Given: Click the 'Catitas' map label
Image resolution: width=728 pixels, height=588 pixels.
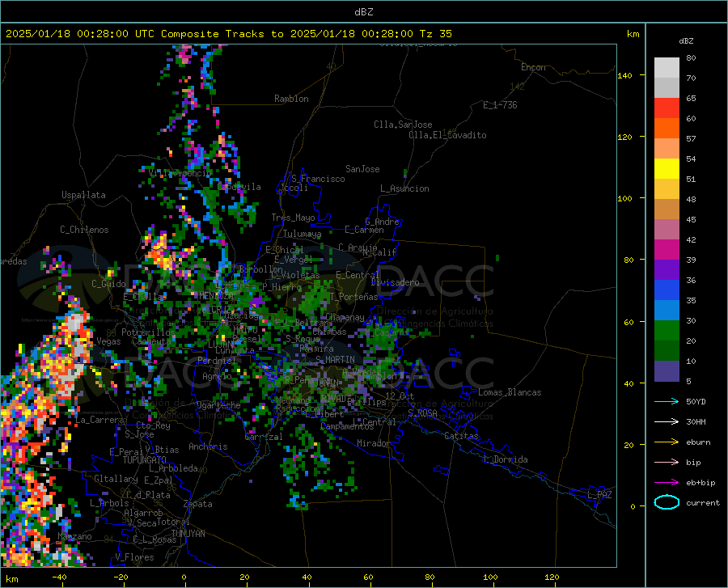Looking at the screenshot, I should pyautogui.click(x=462, y=436).
